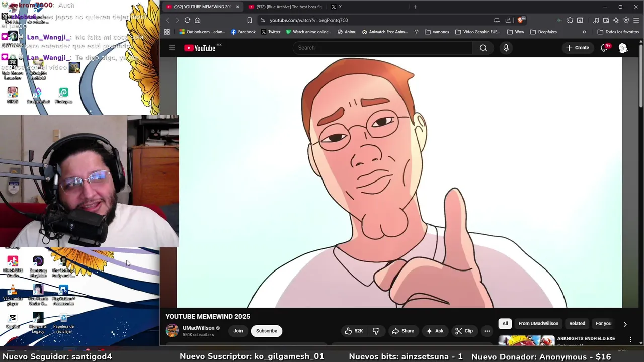This screenshot has width=644, height=362.
Task: Clip the video using the Clip button
Action: pyautogui.click(x=464, y=331)
